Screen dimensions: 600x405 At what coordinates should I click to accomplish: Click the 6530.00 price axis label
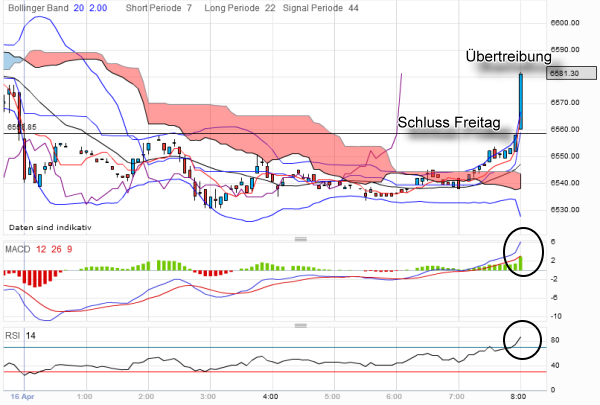pyautogui.click(x=565, y=210)
